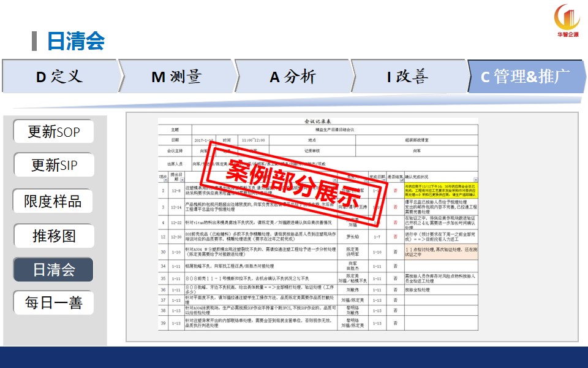Select the C 管理&推广 tab
This screenshot has width=588, height=368.
pos(525,77)
